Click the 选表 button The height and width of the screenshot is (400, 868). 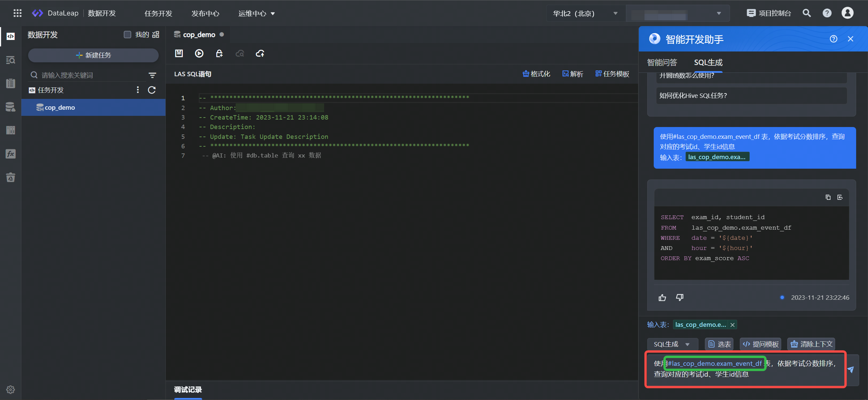click(719, 344)
